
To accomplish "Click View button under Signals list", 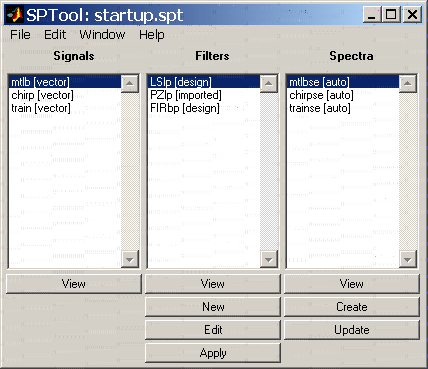I will coord(74,284).
